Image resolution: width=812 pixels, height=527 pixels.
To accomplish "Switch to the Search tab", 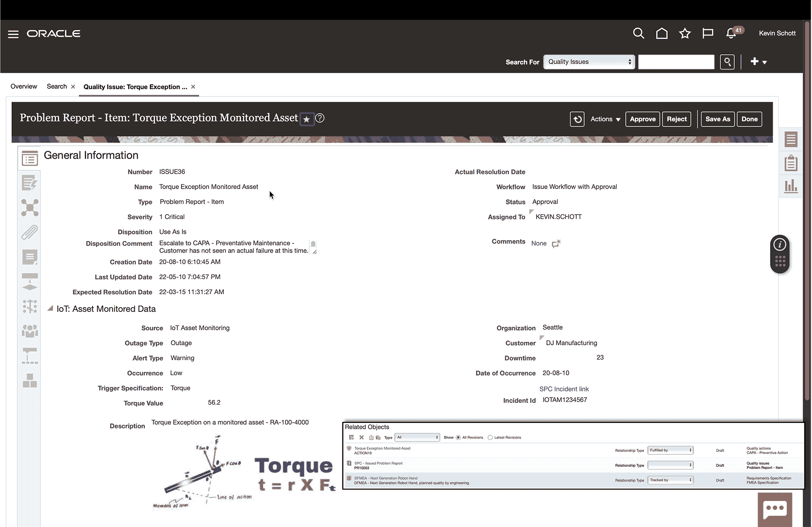I will [x=57, y=87].
